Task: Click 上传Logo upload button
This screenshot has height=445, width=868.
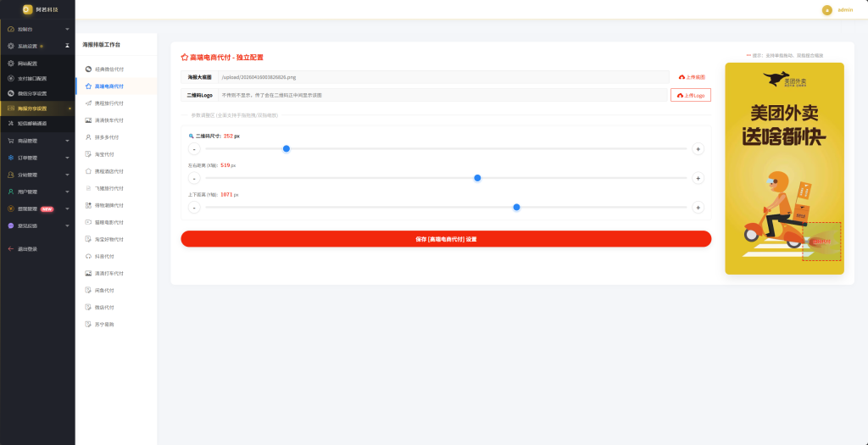Action: coord(690,95)
